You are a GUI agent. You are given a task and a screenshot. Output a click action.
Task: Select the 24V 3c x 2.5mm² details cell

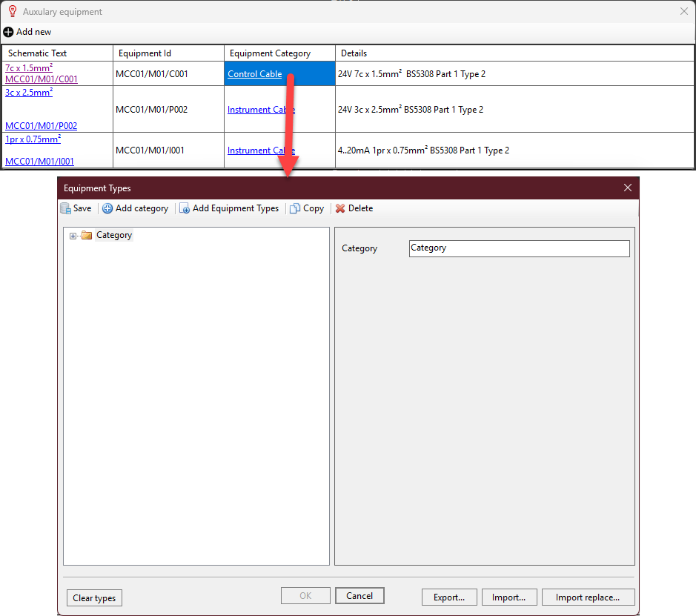(514, 109)
